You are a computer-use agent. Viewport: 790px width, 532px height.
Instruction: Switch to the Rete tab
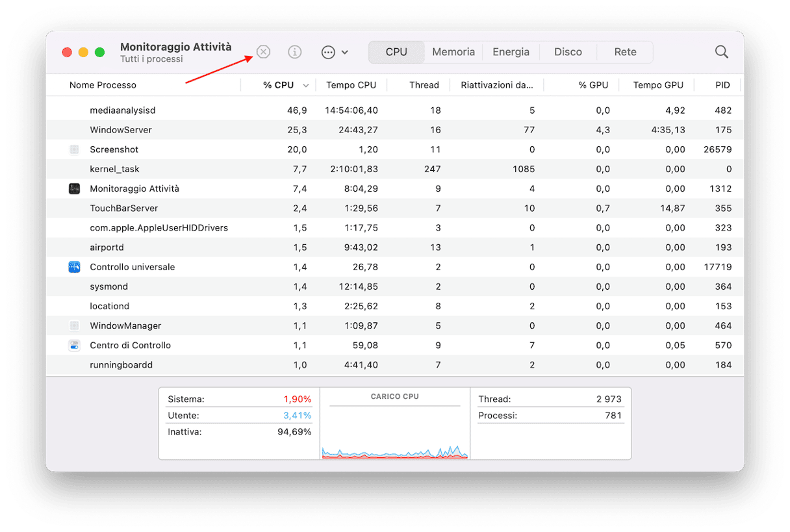tap(625, 52)
